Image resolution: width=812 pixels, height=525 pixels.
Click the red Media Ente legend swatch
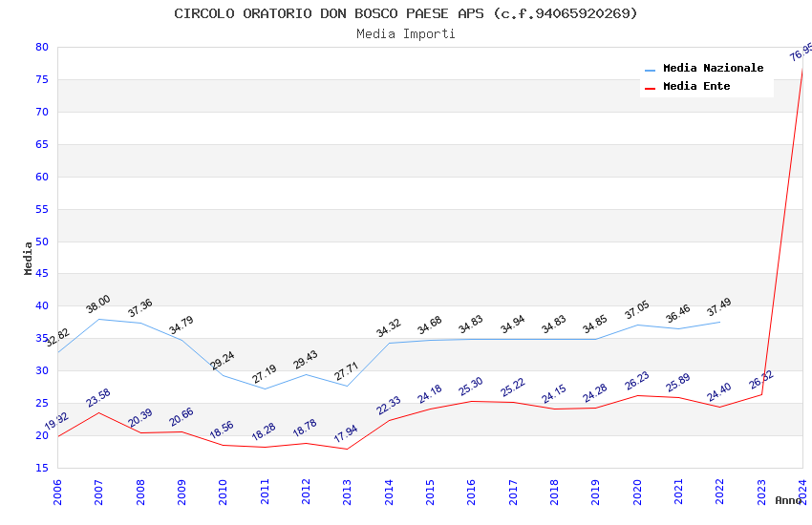(650, 88)
